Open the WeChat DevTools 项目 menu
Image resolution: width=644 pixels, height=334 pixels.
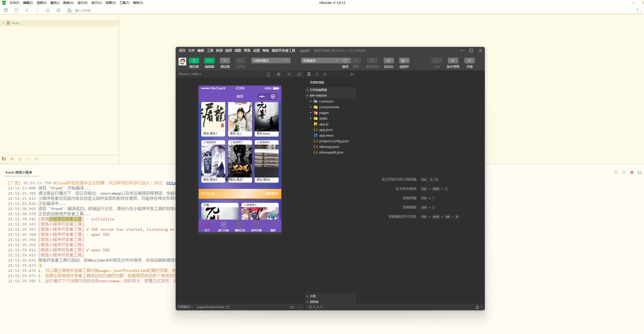click(x=182, y=51)
